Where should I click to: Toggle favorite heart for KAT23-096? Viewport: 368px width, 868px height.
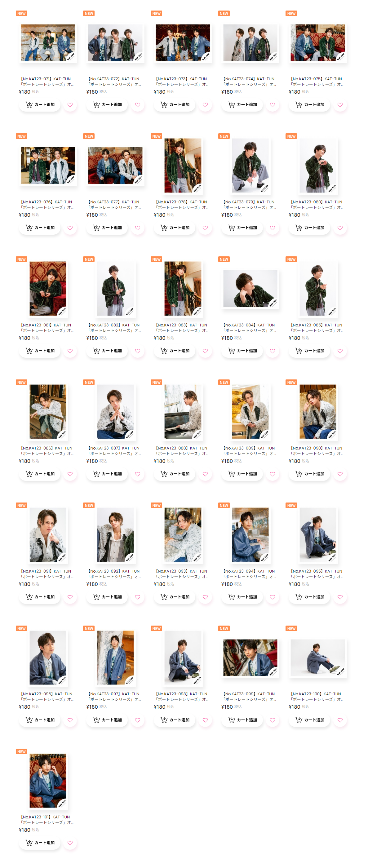pyautogui.click(x=70, y=720)
